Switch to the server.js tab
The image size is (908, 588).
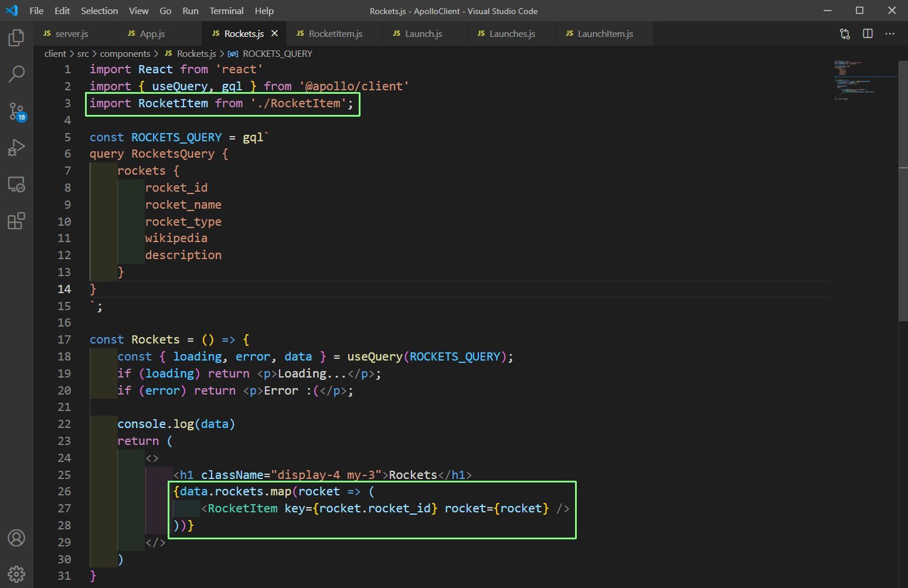75,33
